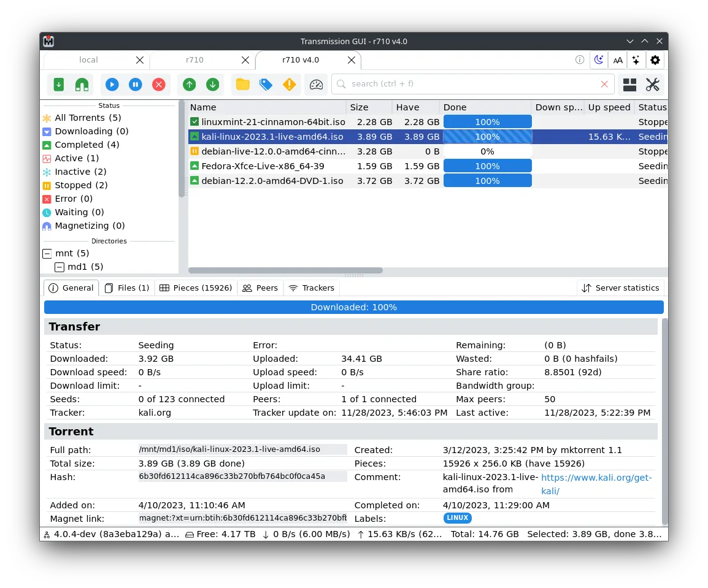Click the Fedora torrent's 100% progress bar
The image size is (708, 588).
487,166
